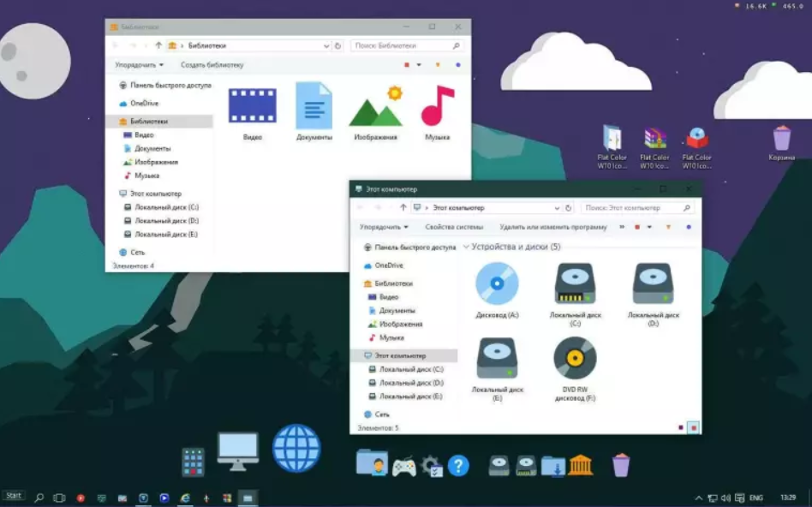Select Локальный диск (D:) in Этот компьютер sidebar
This screenshot has width=812, height=507.
(411, 383)
